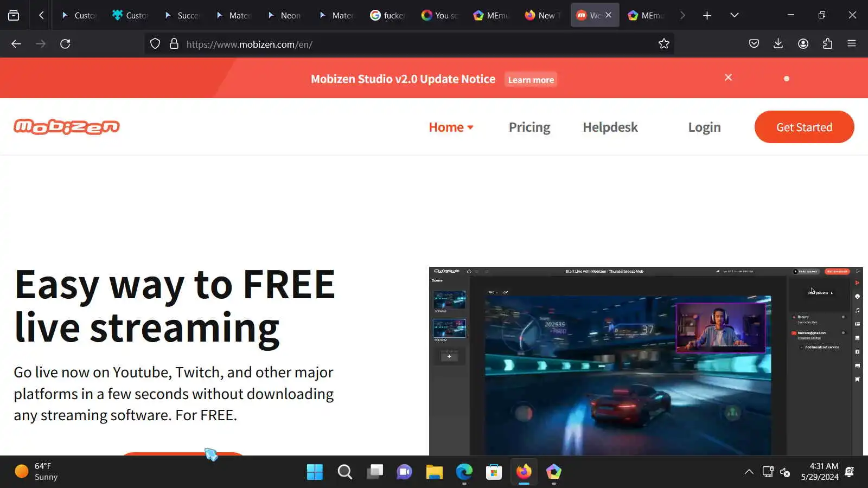Open the Teams Chat taskbar icon

point(404,472)
